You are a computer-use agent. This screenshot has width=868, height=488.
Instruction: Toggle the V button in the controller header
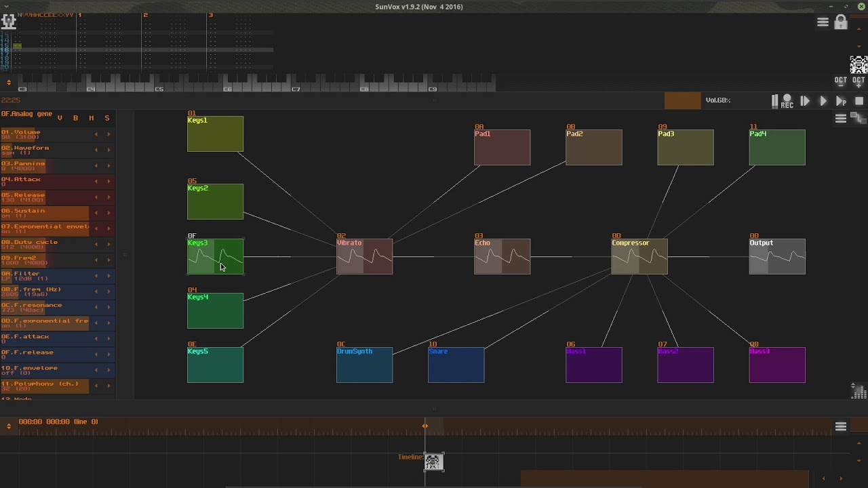pos(60,118)
